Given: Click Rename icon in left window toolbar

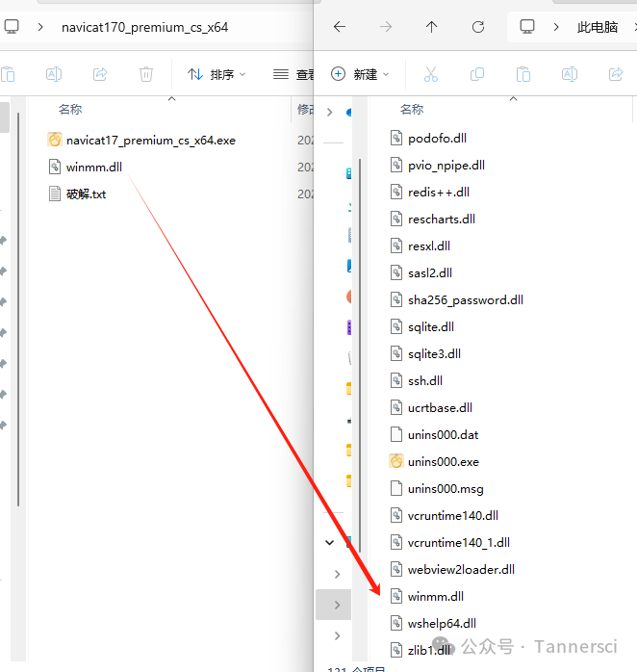Looking at the screenshot, I should pyautogui.click(x=54, y=74).
